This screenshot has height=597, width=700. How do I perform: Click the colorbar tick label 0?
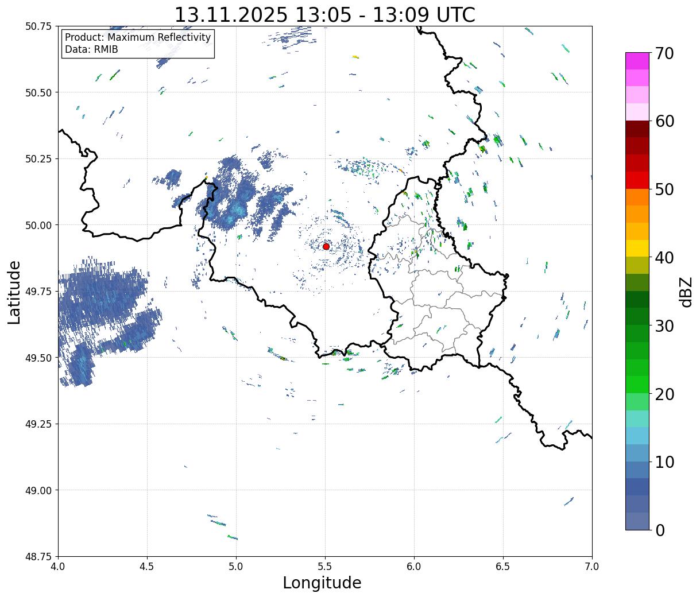659,530
